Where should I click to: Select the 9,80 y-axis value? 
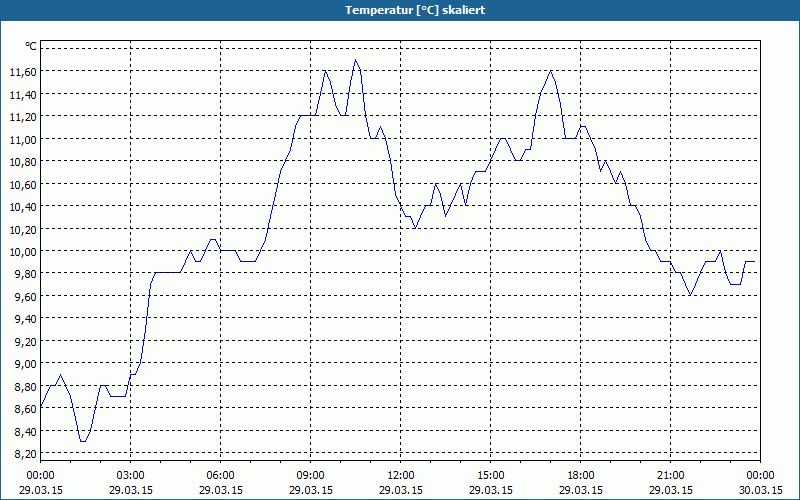[25, 274]
